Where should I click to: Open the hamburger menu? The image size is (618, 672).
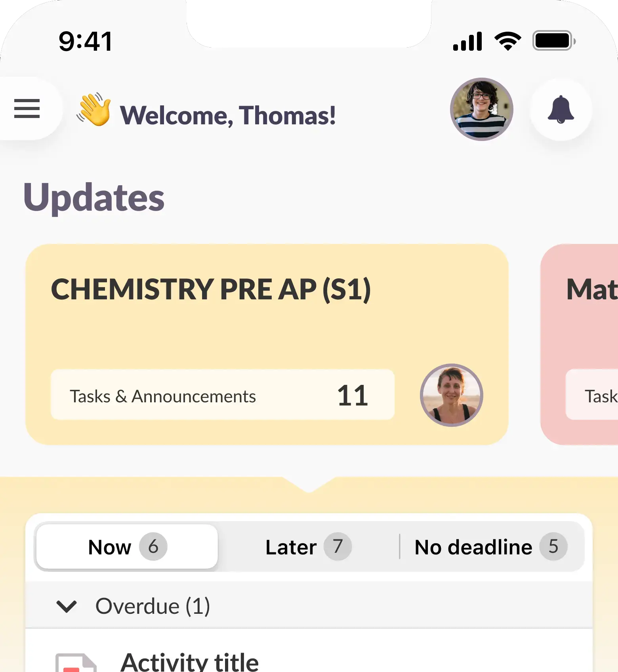pyautogui.click(x=27, y=109)
